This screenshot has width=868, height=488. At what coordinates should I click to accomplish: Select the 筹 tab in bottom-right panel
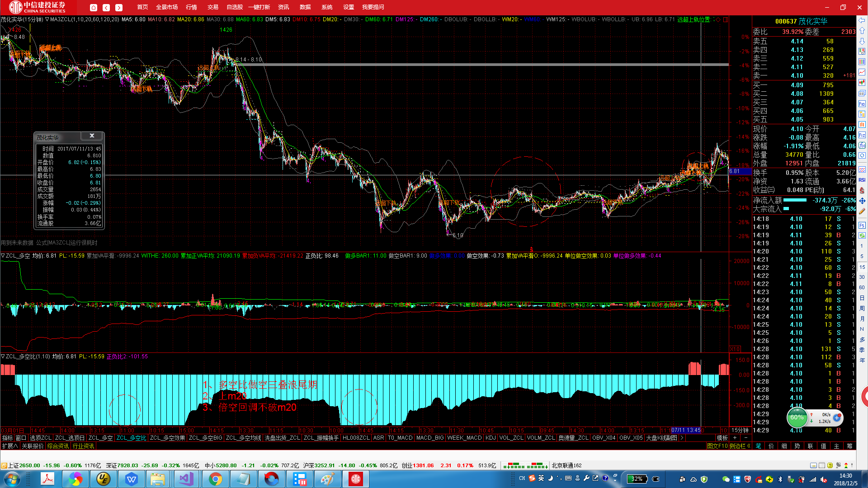[850, 446]
